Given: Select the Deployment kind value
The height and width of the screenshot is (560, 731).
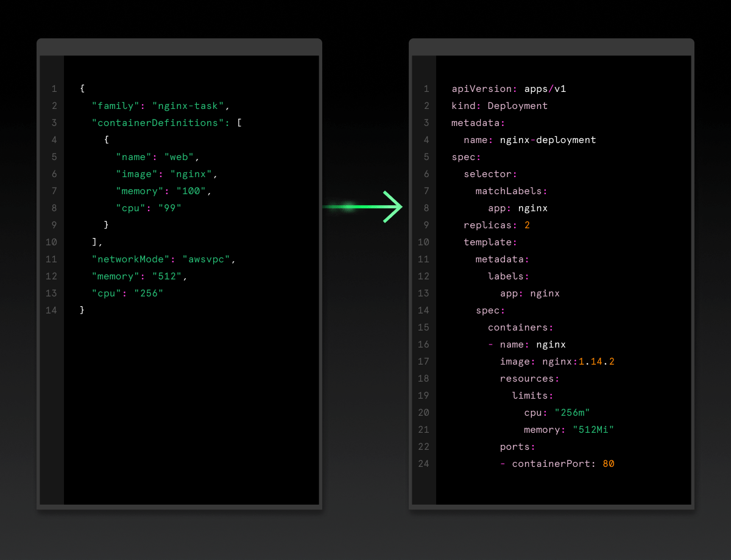Looking at the screenshot, I should pyautogui.click(x=518, y=106).
